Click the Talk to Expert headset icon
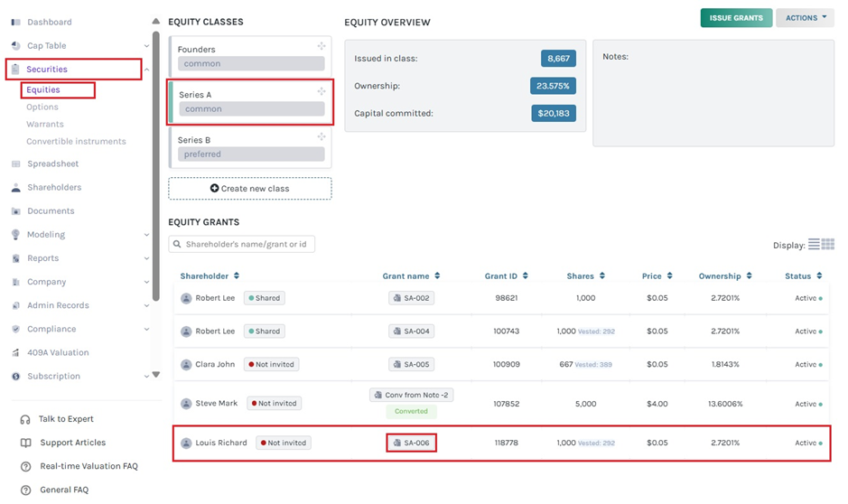This screenshot has width=848, height=504. click(25, 419)
